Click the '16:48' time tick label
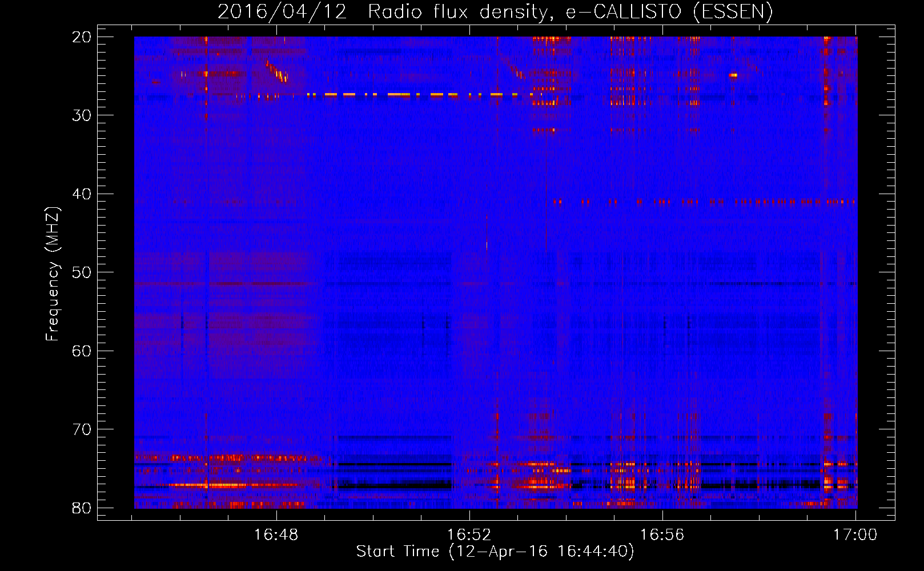 (276, 535)
